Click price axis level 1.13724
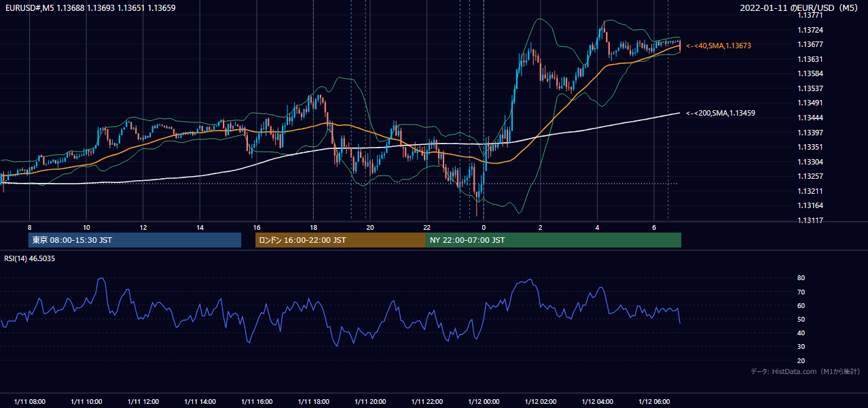 coord(810,30)
